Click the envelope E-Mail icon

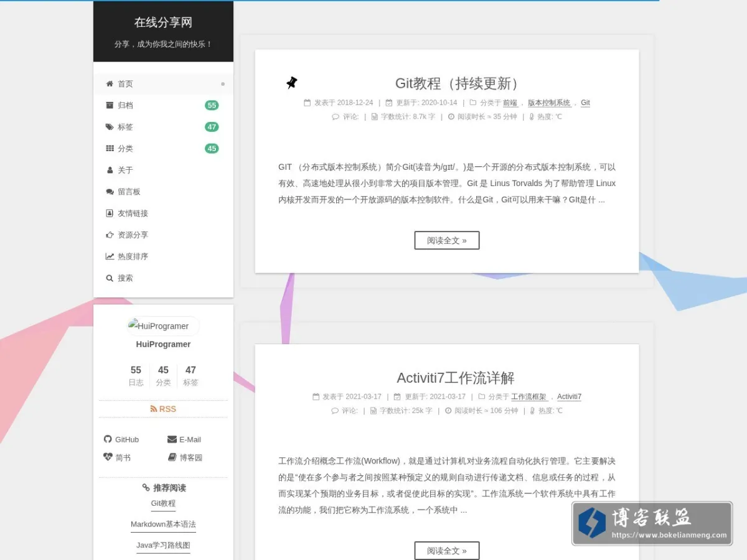pyautogui.click(x=172, y=439)
